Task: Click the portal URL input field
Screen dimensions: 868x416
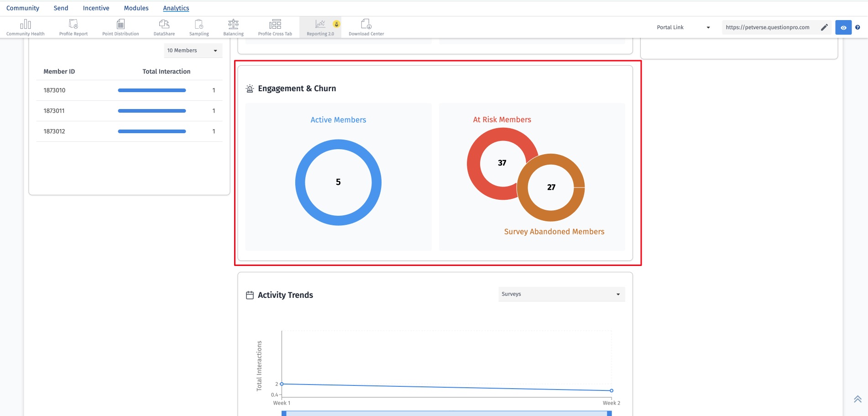Action: pyautogui.click(x=771, y=27)
